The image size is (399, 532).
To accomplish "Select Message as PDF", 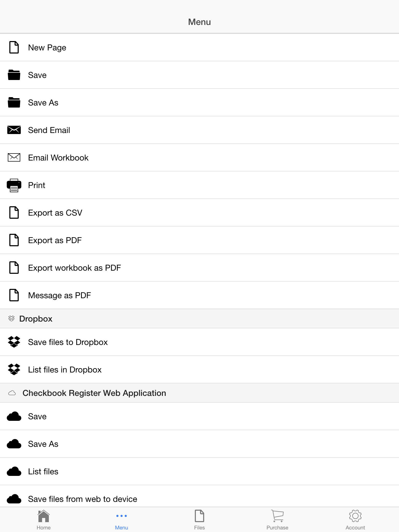I will [x=199, y=295].
